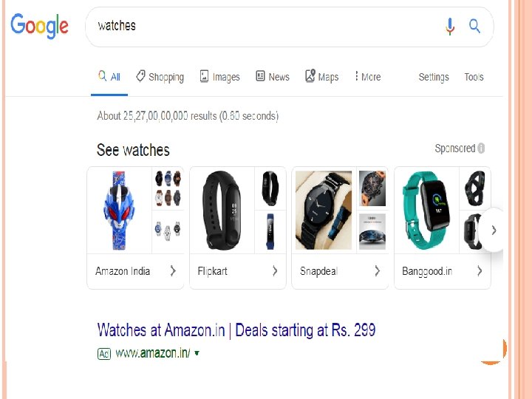Switch to the Images tab
532x399 pixels.
[220, 77]
